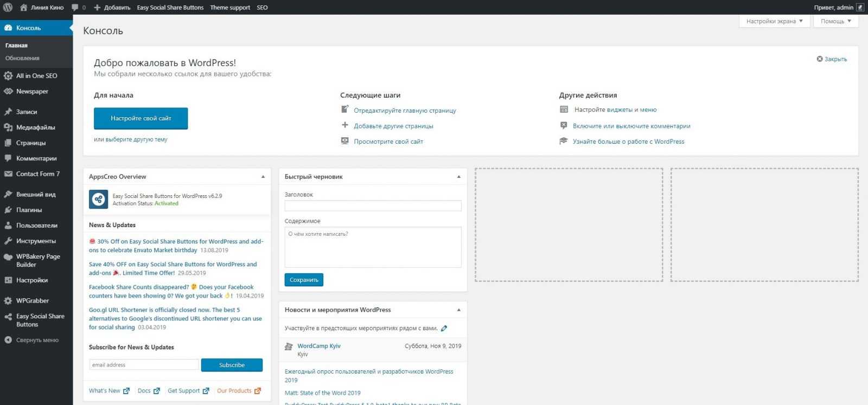868x405 pixels.
Task: Open SEO menu in admin bar
Action: click(x=262, y=8)
